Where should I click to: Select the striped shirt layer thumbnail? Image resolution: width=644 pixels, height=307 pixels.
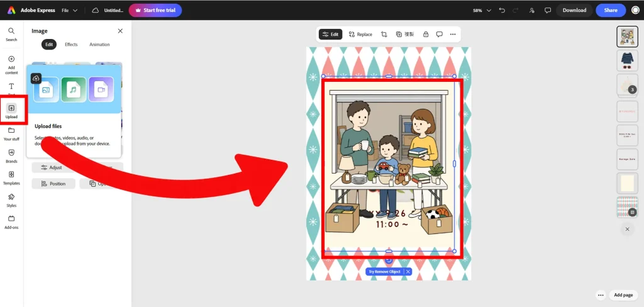pyautogui.click(x=627, y=60)
